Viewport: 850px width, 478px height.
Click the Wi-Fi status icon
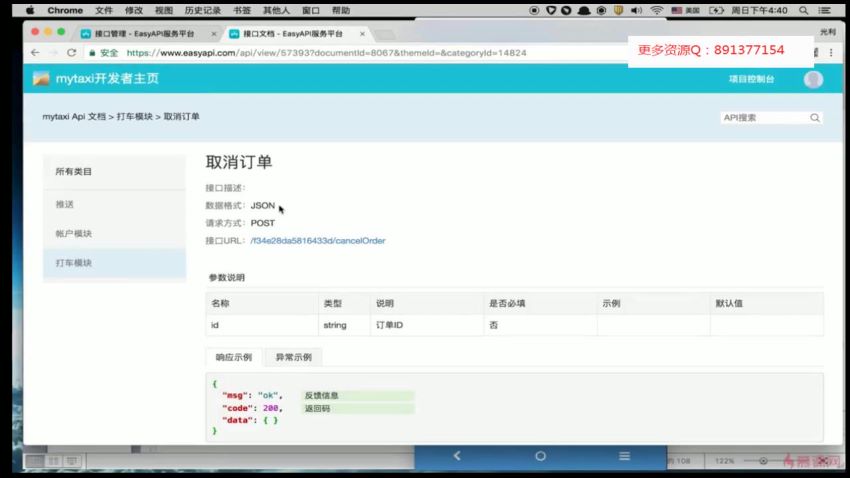pos(657,10)
